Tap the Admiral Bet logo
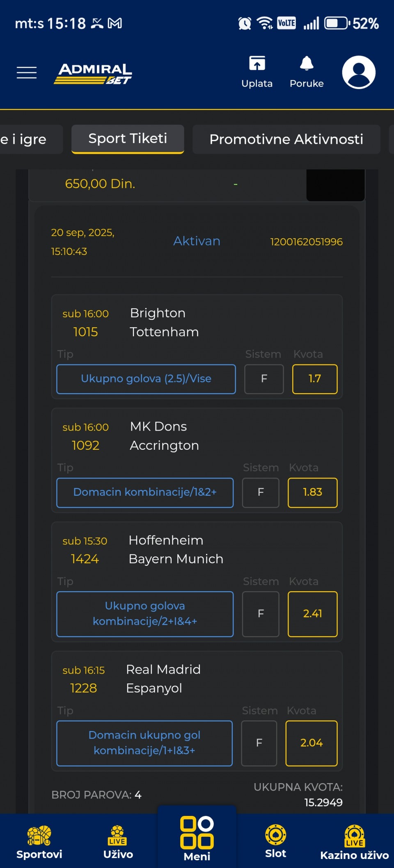 93,74
